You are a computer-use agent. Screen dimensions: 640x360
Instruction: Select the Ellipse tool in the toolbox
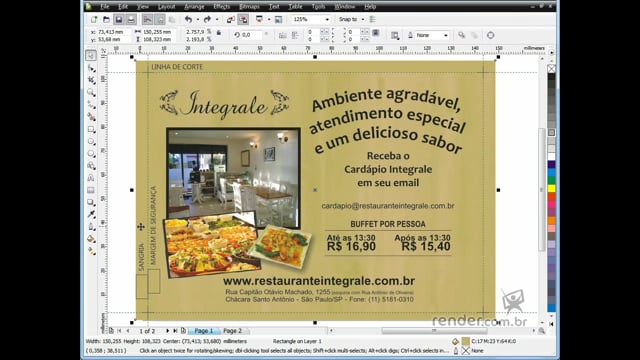coord(91,141)
